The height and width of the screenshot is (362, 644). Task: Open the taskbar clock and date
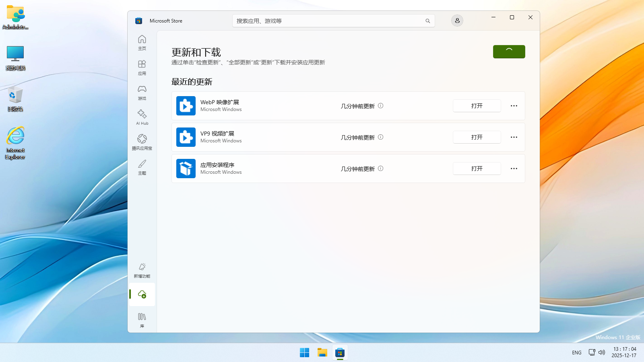click(624, 352)
